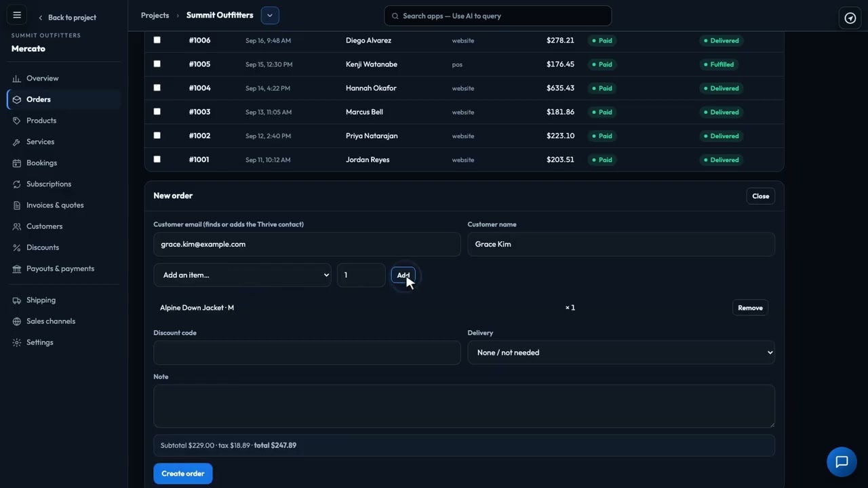868x488 pixels.
Task: Click the Overview chart icon in sidebar
Action: coord(17,79)
